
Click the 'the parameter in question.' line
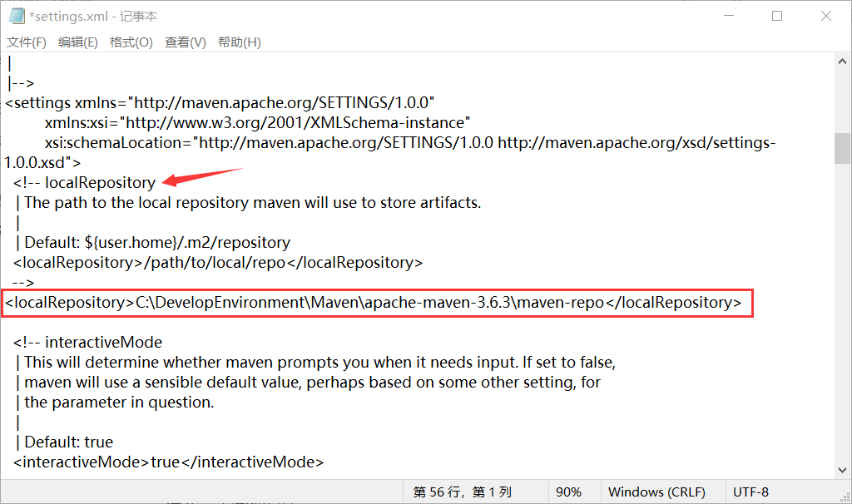click(x=115, y=402)
